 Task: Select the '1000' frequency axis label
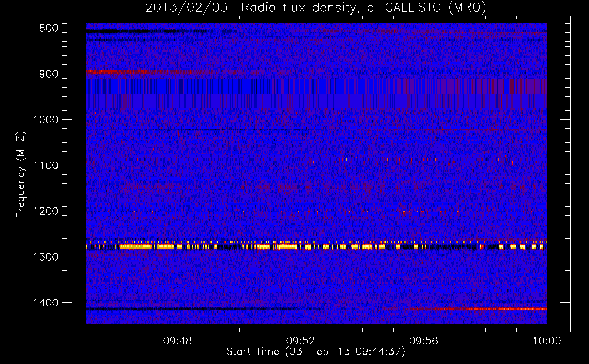(x=46, y=120)
